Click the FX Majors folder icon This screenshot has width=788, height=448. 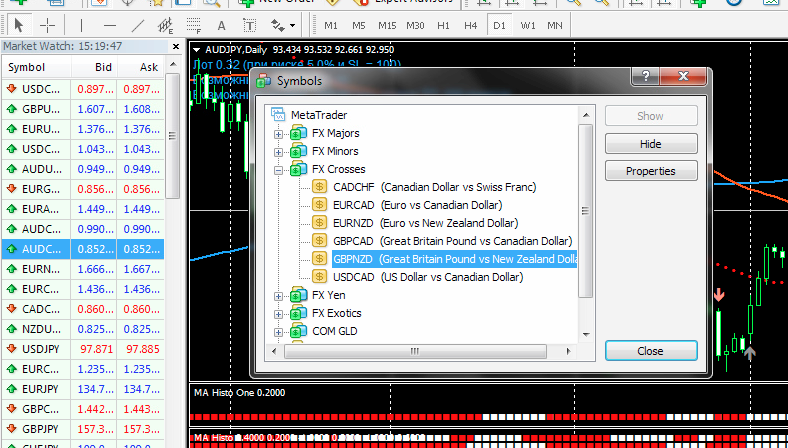click(x=299, y=133)
